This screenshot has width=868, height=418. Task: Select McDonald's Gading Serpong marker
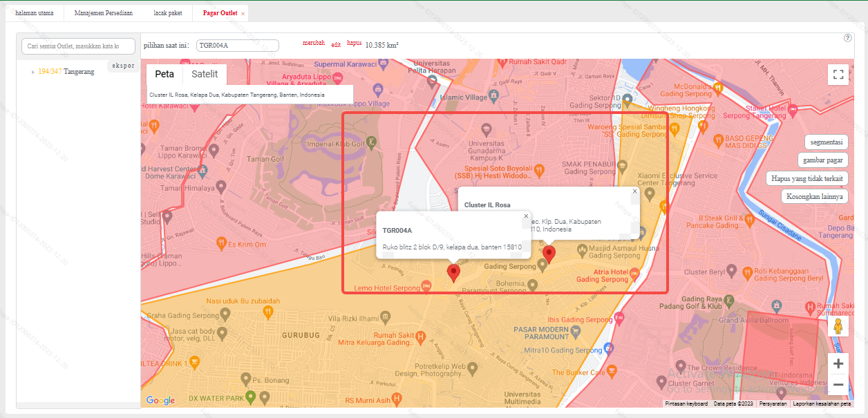point(718,88)
